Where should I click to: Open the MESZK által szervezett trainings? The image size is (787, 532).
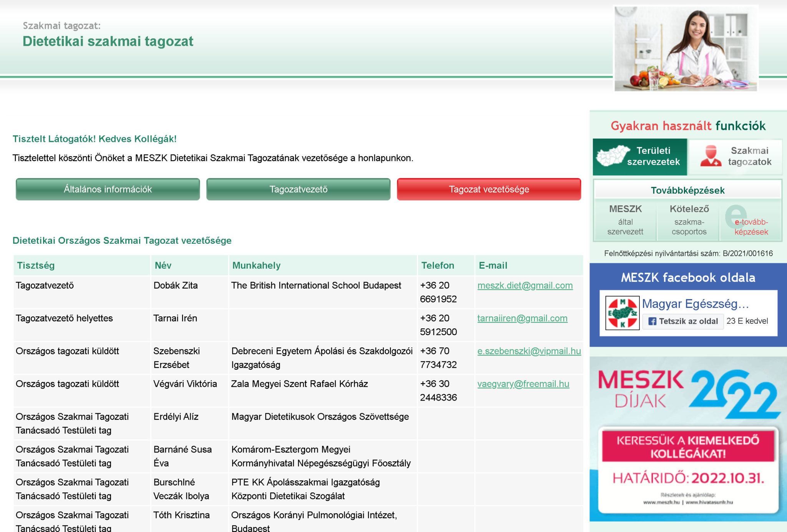point(625,220)
